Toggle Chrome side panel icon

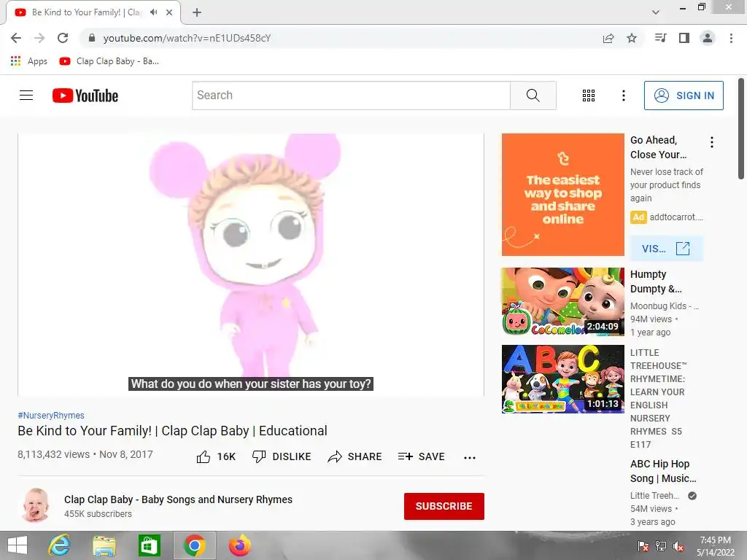684,38
